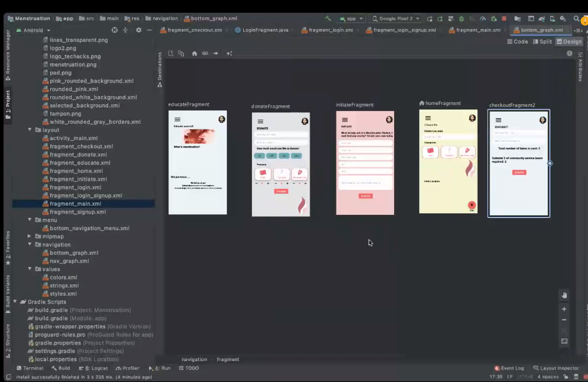Open the Profiler tool window button

click(x=128, y=368)
